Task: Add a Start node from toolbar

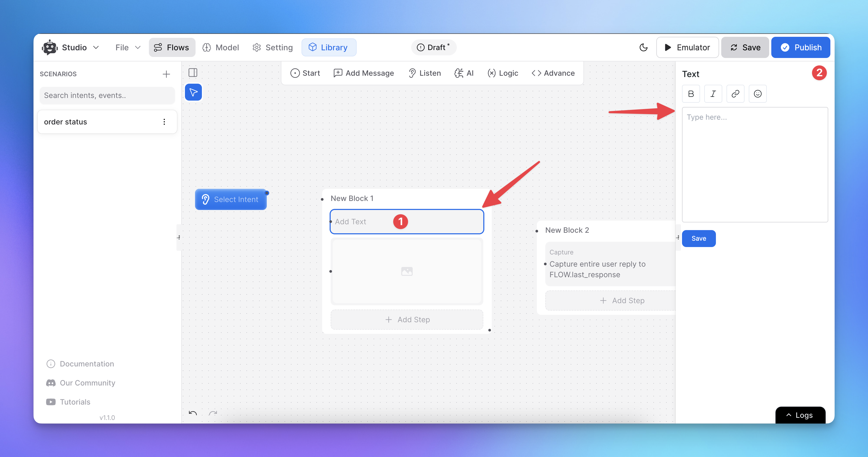Action: [305, 73]
